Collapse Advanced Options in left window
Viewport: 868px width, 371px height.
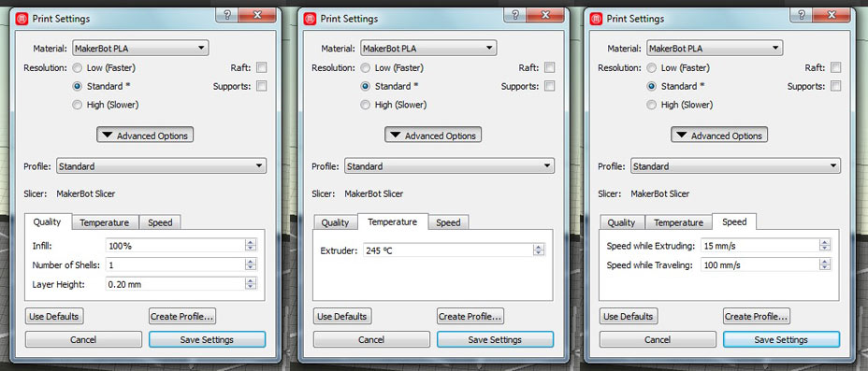[145, 136]
